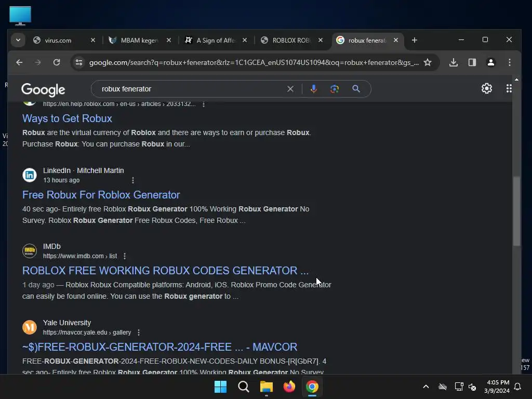Open the ROBLOX FREE WORKING ROBUX CODES result

point(166,271)
